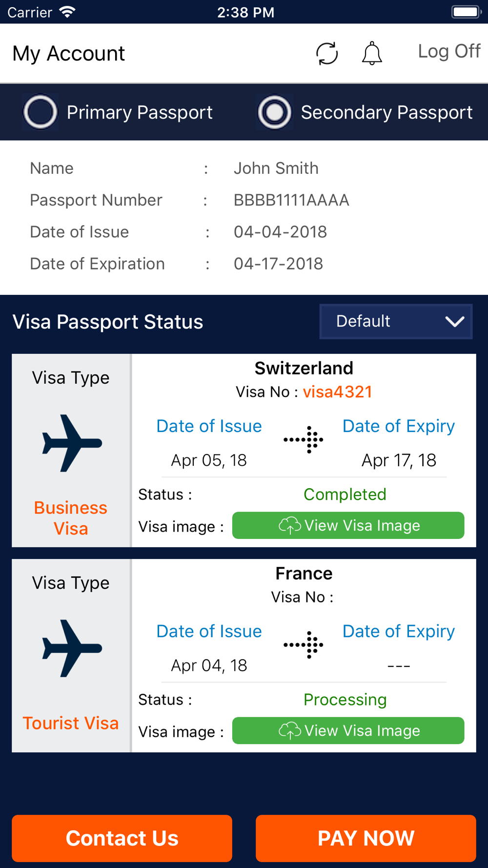
Task: Log Off from the account
Action: (x=449, y=51)
